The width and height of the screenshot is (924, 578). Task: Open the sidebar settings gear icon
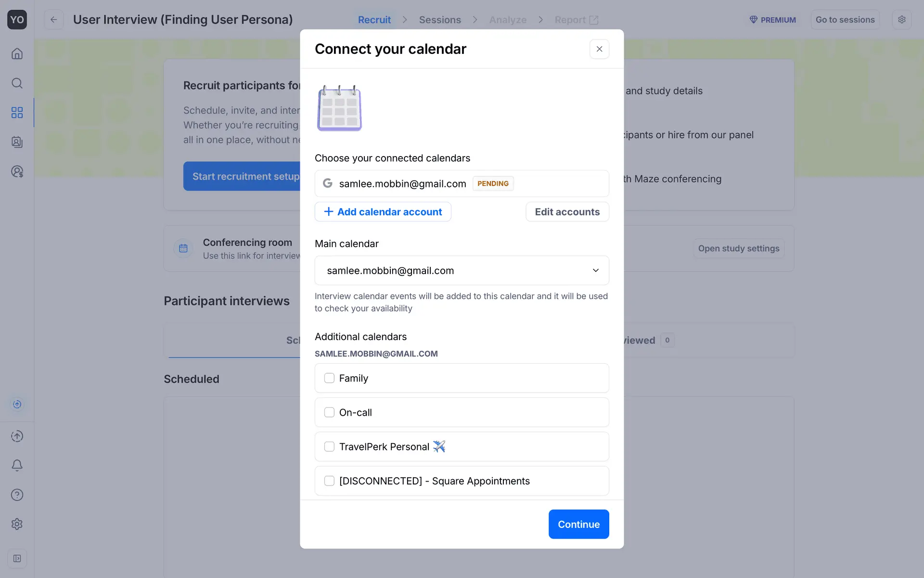(17, 524)
